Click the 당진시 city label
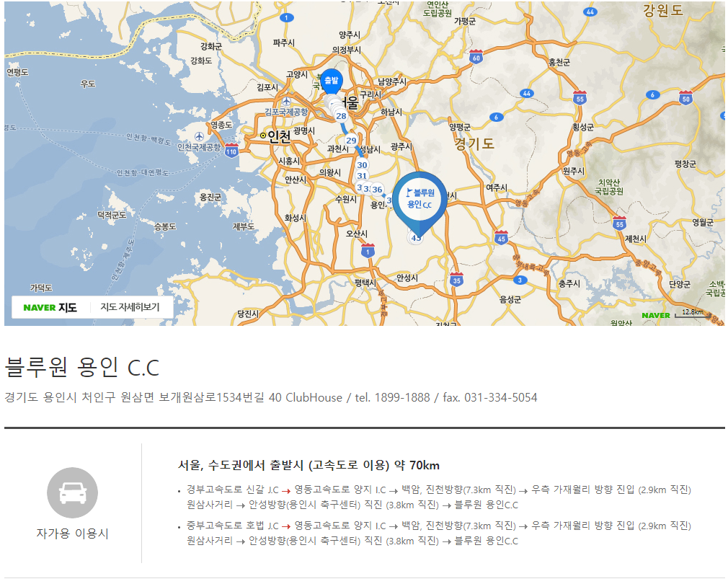This screenshot has height=584, width=728. point(248,314)
